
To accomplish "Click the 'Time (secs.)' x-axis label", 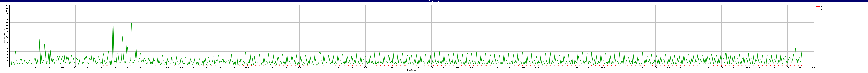I will (411, 70).
